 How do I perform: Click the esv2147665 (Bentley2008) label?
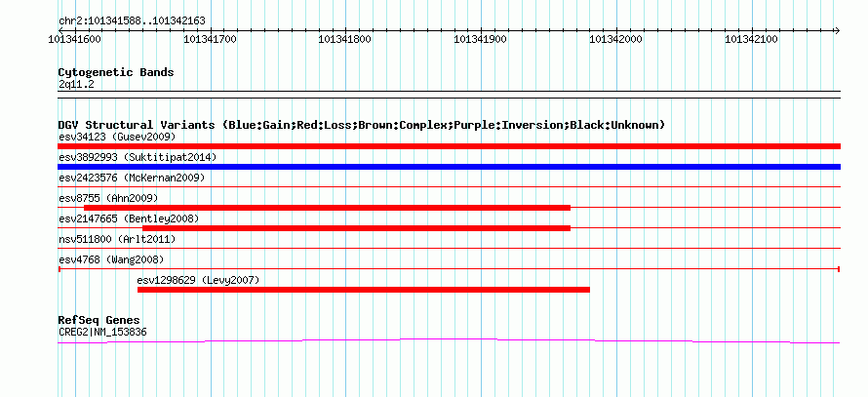point(129,218)
